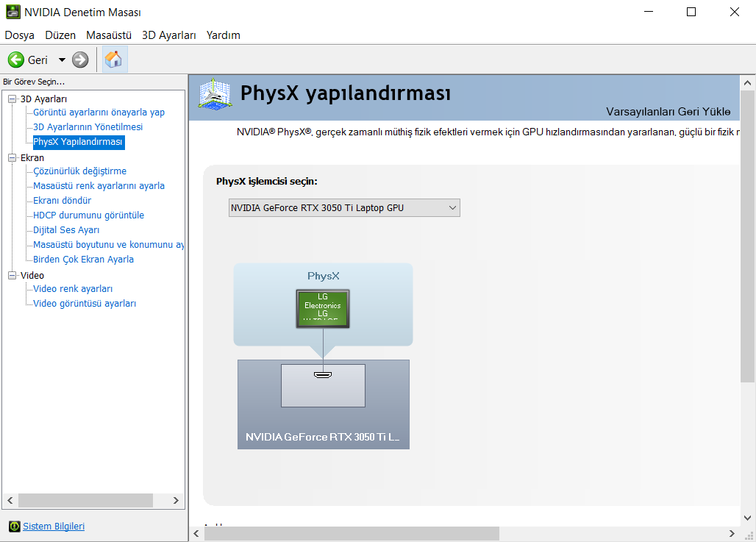Viewport: 756px width, 542px height.
Task: Click the Video tree category label
Action: click(32, 275)
